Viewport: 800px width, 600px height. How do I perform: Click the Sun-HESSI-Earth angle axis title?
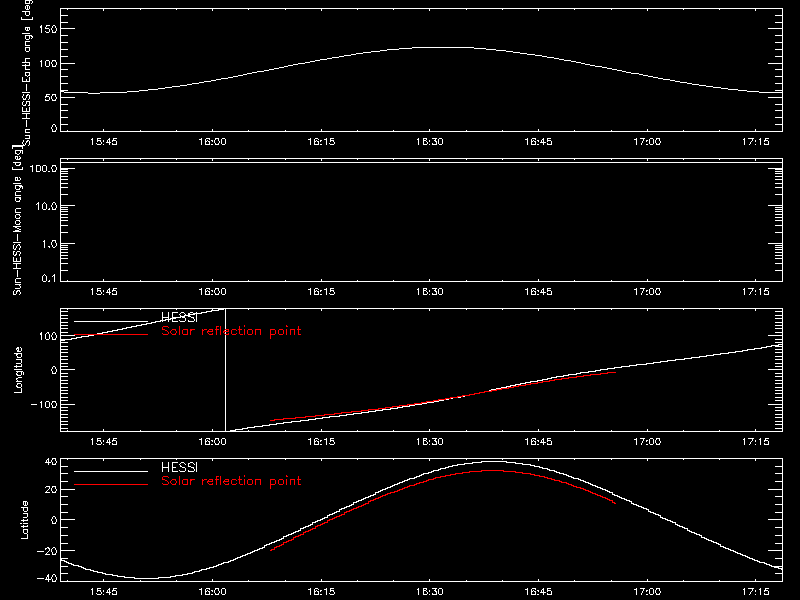pos(27,73)
